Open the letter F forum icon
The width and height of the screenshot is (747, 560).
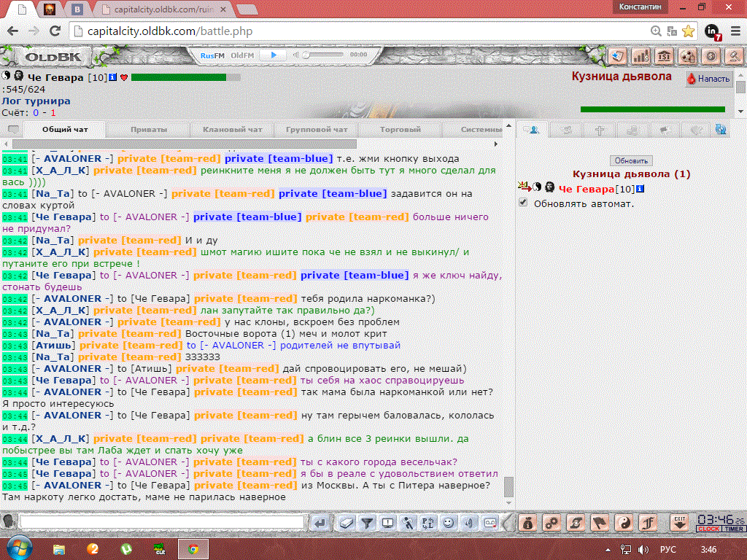coord(648,523)
